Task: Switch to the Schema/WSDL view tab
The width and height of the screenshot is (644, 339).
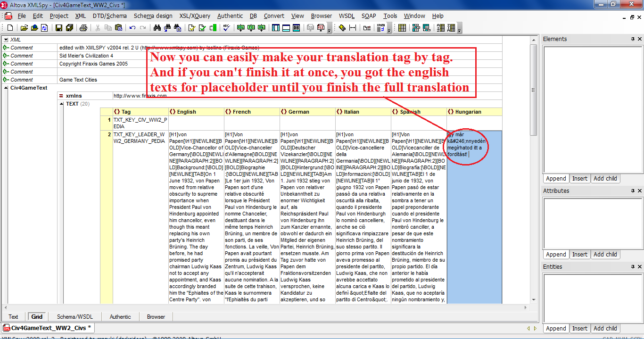Action: (x=75, y=317)
